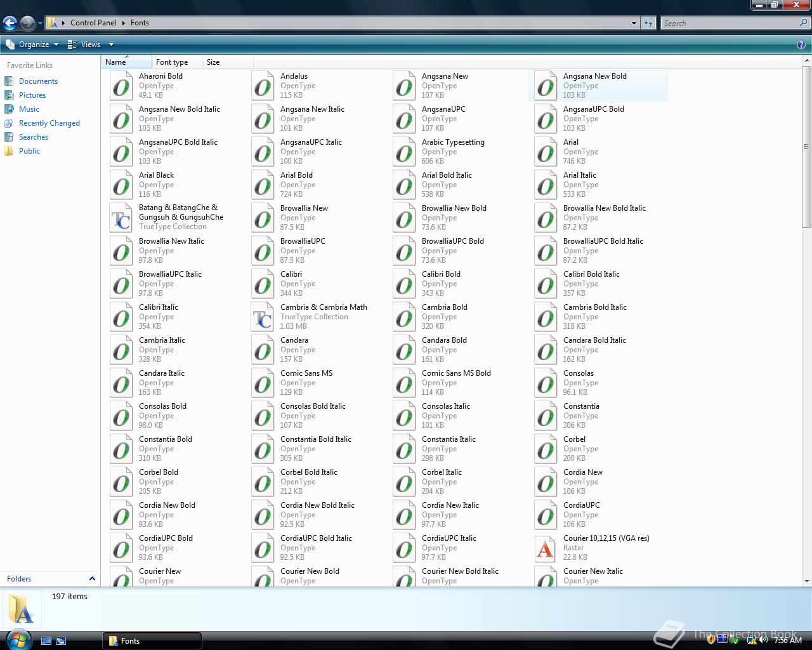Click Show Desktop in Quick Launch
The image size is (812, 650).
pyautogui.click(x=46, y=641)
